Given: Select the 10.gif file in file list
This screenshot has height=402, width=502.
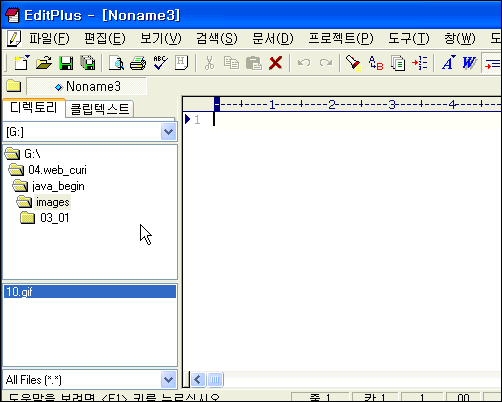Looking at the screenshot, I should pos(90,292).
